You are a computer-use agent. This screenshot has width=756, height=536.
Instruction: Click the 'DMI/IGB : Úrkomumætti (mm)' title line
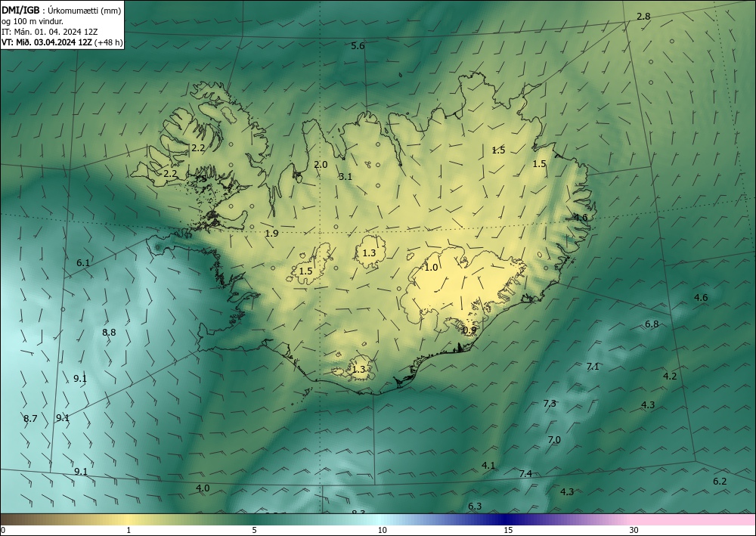(x=61, y=11)
